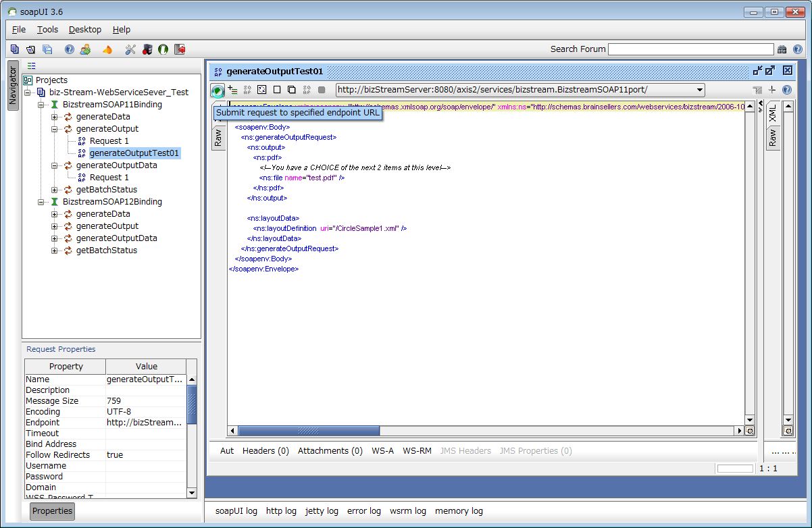Collapse the biz-Stream-WebServiceSever_Test project node
The image size is (812, 528).
28,92
